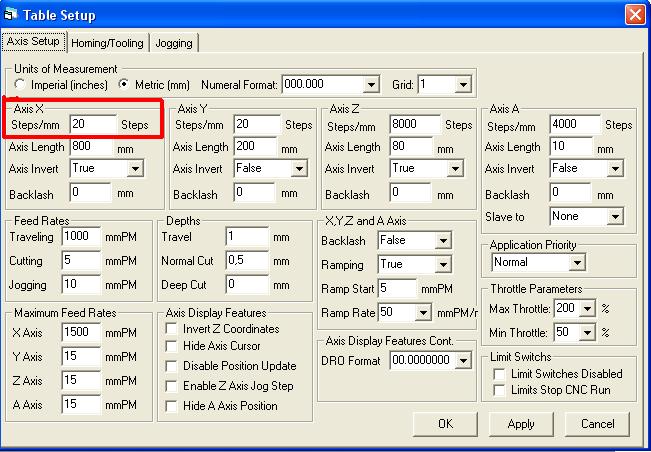Open the DRO Format dropdown
The width and height of the screenshot is (651, 452).
pyautogui.click(x=462, y=360)
